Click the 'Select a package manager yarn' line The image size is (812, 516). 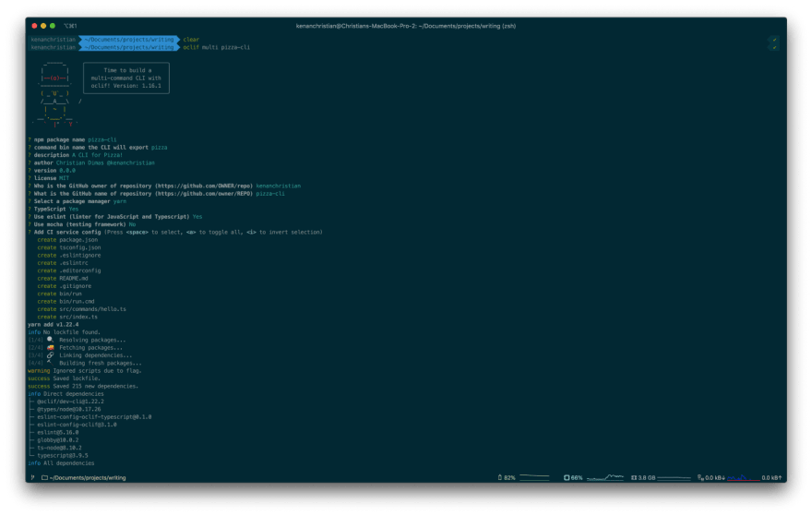[77, 201]
